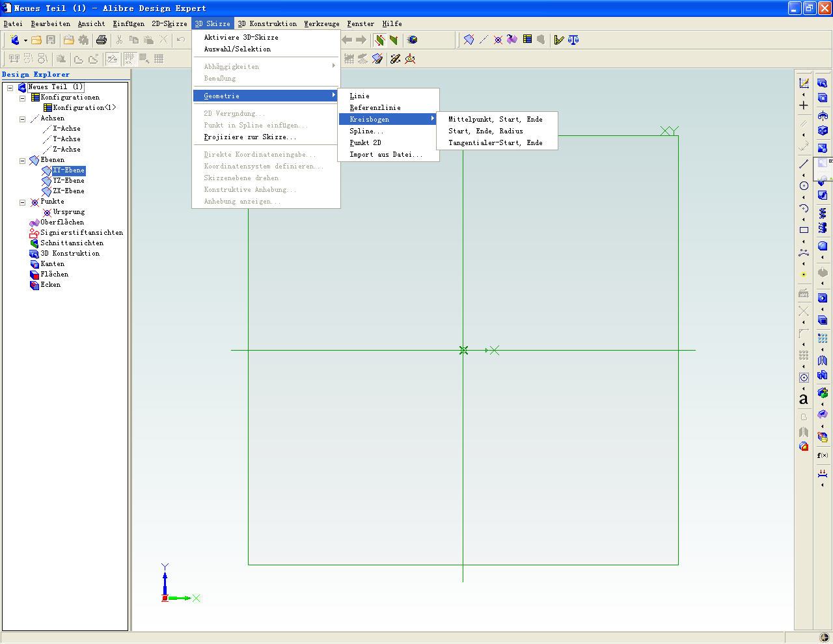
Task: Open the dropdown arrow next to New icon
Action: point(25,40)
